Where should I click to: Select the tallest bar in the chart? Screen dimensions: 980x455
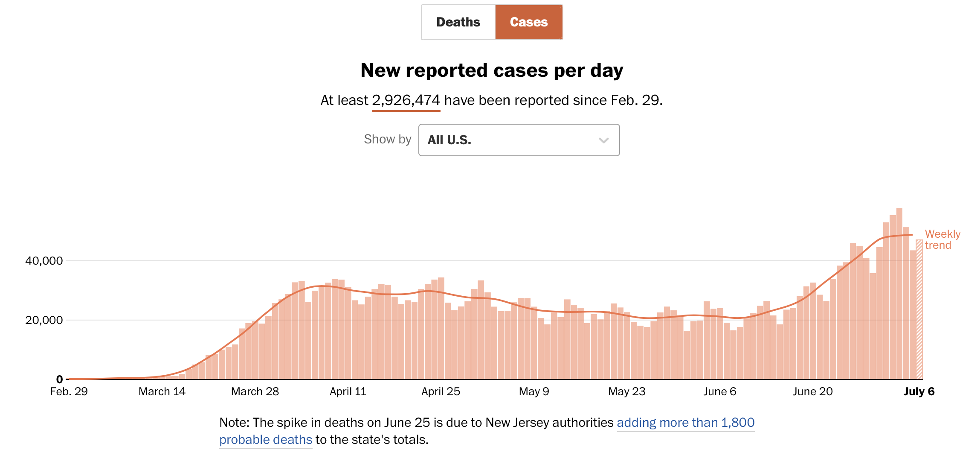click(x=899, y=294)
